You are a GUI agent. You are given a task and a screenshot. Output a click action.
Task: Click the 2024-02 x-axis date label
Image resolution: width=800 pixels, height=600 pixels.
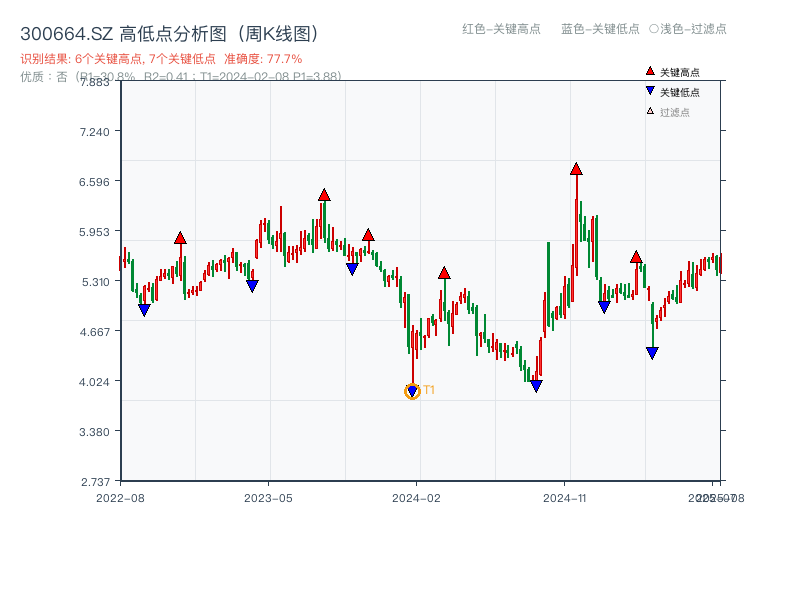pyautogui.click(x=417, y=497)
